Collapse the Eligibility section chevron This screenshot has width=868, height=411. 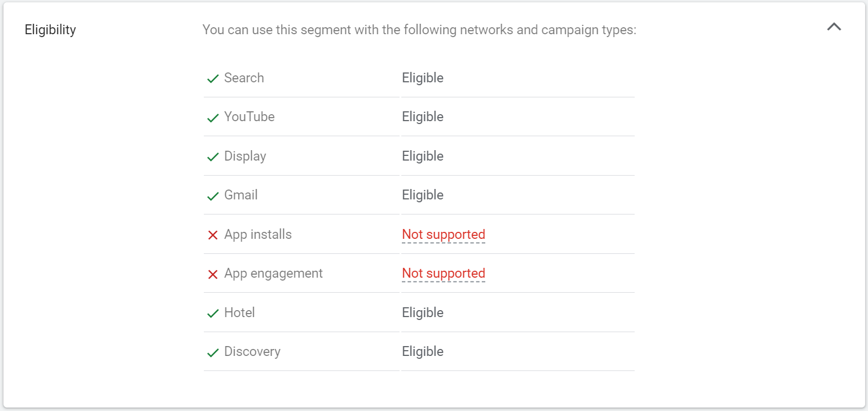(834, 27)
